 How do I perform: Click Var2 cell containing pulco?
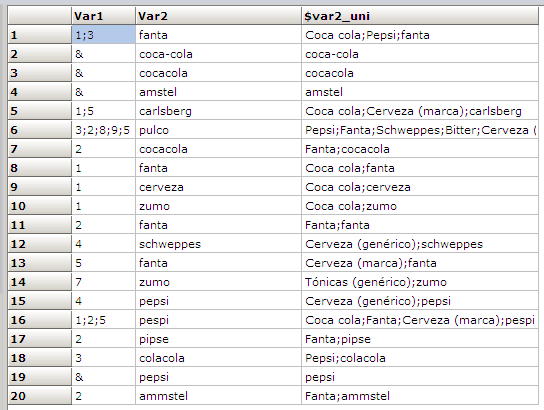pos(218,130)
